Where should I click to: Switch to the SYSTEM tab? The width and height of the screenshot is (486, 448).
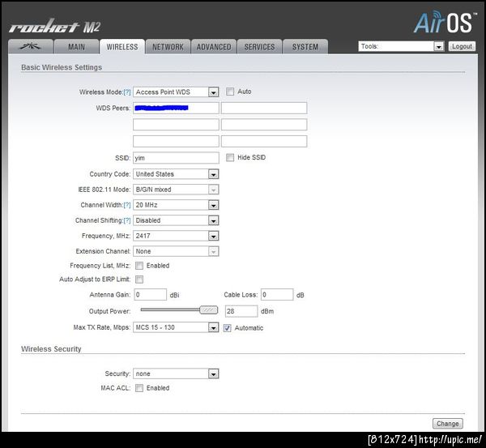[x=305, y=46]
